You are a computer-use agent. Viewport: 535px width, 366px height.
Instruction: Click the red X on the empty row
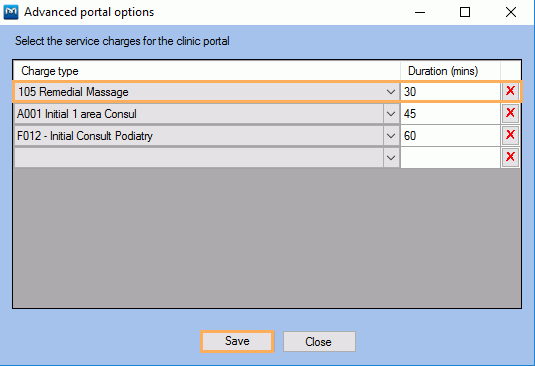(x=510, y=157)
